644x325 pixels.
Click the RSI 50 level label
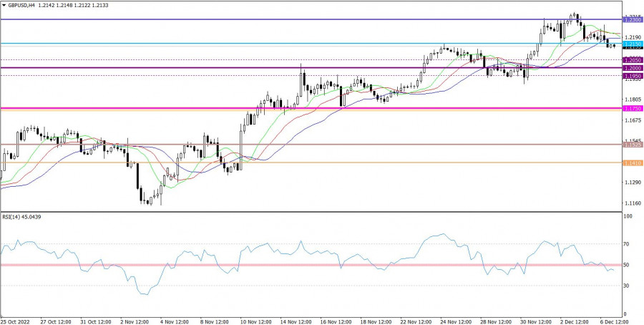pyautogui.click(x=628, y=265)
